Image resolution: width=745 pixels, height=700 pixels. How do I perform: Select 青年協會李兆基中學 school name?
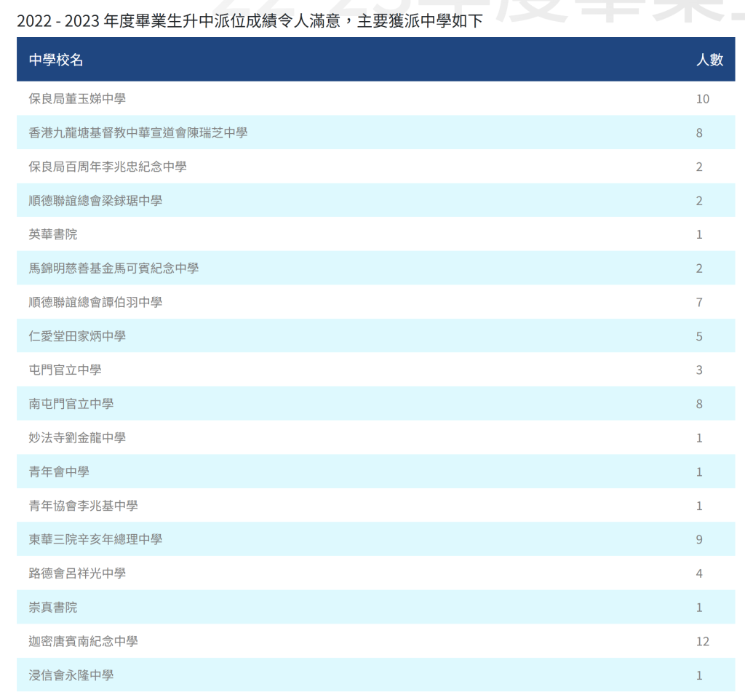click(84, 506)
